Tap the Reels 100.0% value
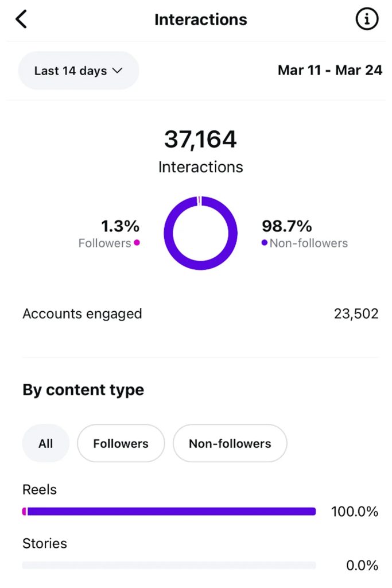 pos(354,512)
